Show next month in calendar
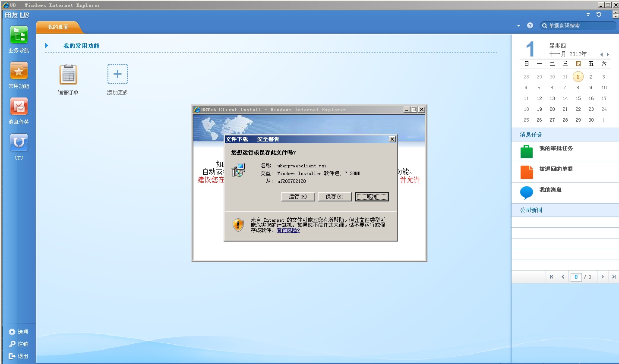The height and width of the screenshot is (364, 619). [608, 55]
